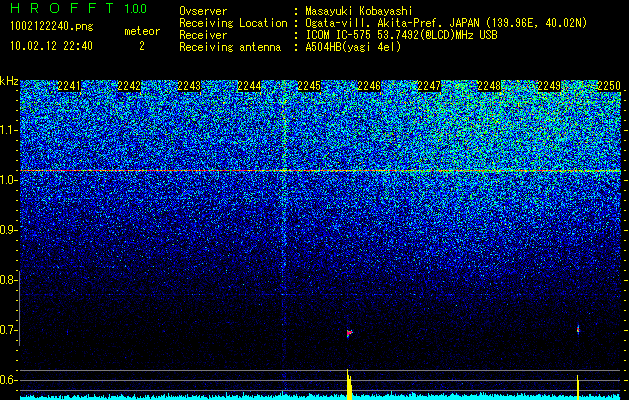Click the Receiving Location label
Viewport: 629px width, 400px height.
pos(233,23)
